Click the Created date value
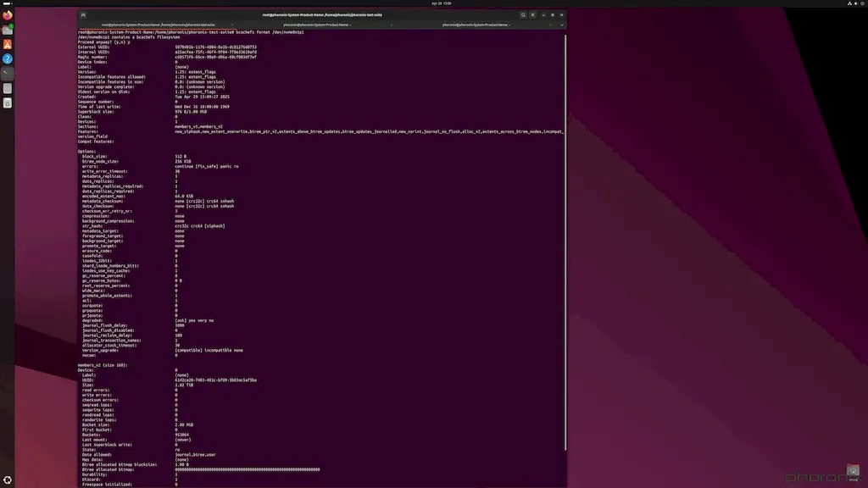 (202, 97)
